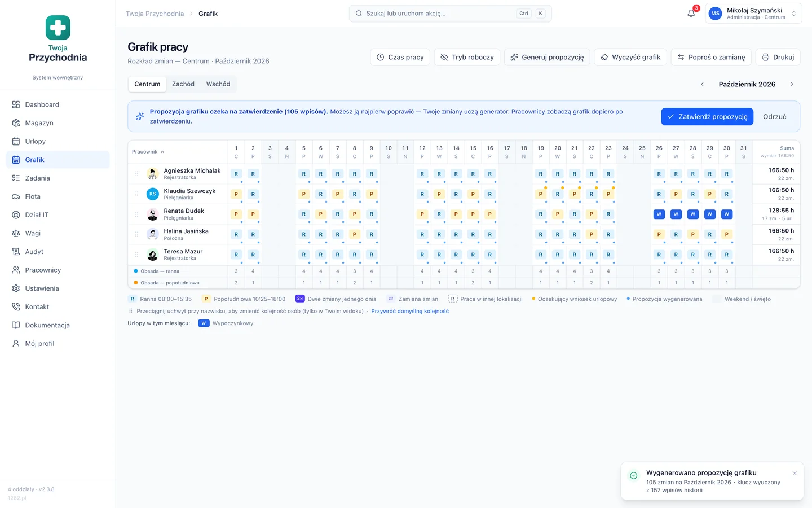Click the Zatwierdź propozycję button
This screenshot has height=508, width=812.
(x=707, y=117)
